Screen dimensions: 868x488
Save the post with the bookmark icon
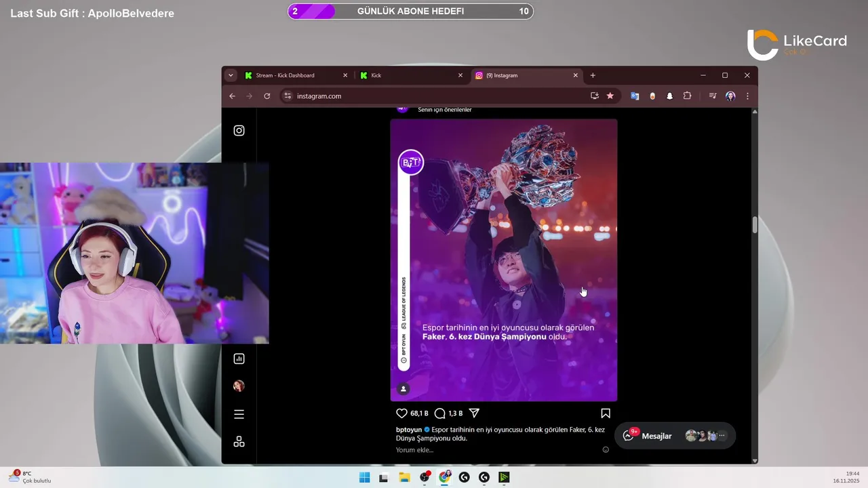[x=606, y=413]
